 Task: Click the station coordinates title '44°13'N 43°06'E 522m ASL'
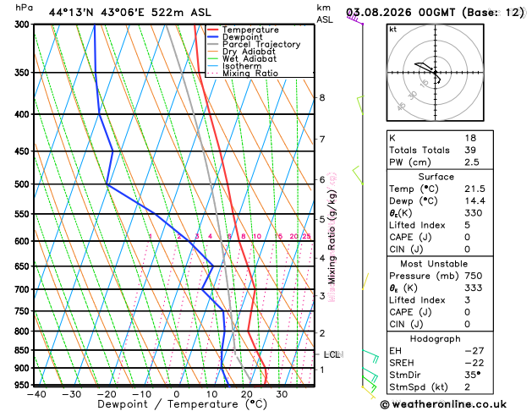129,13
